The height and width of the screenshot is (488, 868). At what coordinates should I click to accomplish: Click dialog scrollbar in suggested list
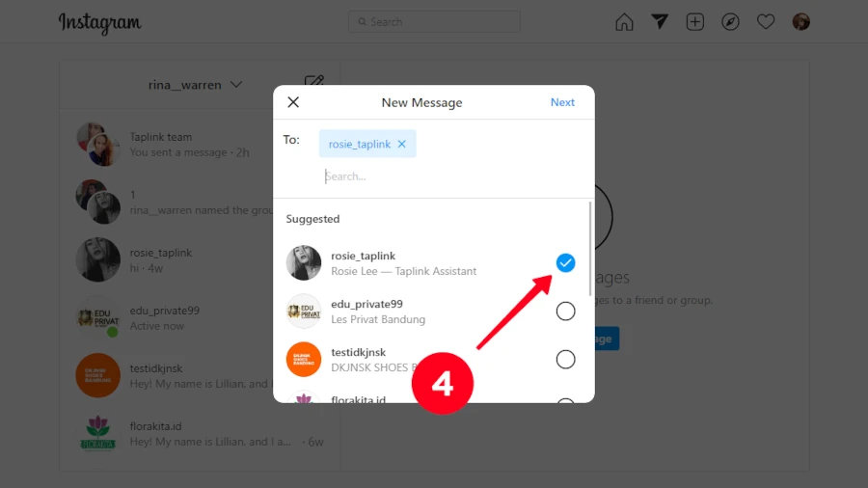click(590, 249)
